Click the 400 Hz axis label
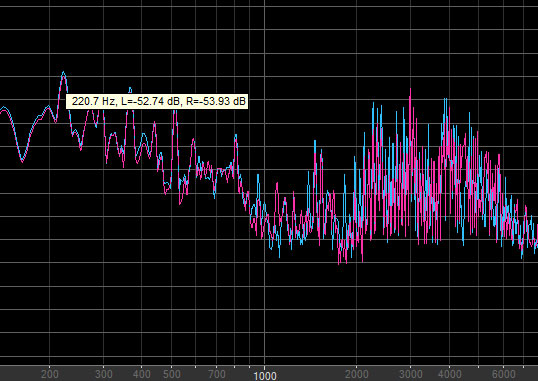This screenshot has height=381, width=538. pos(142,374)
